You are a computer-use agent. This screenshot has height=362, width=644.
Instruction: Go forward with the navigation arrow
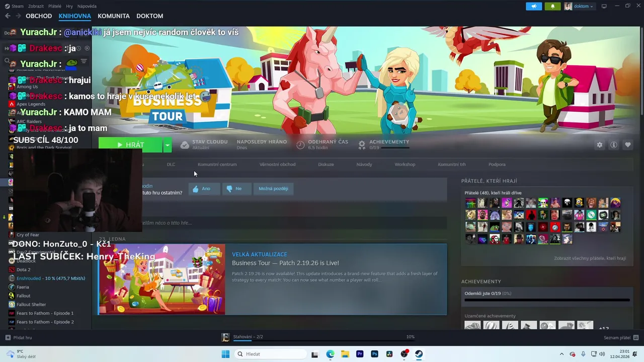pos(18,16)
